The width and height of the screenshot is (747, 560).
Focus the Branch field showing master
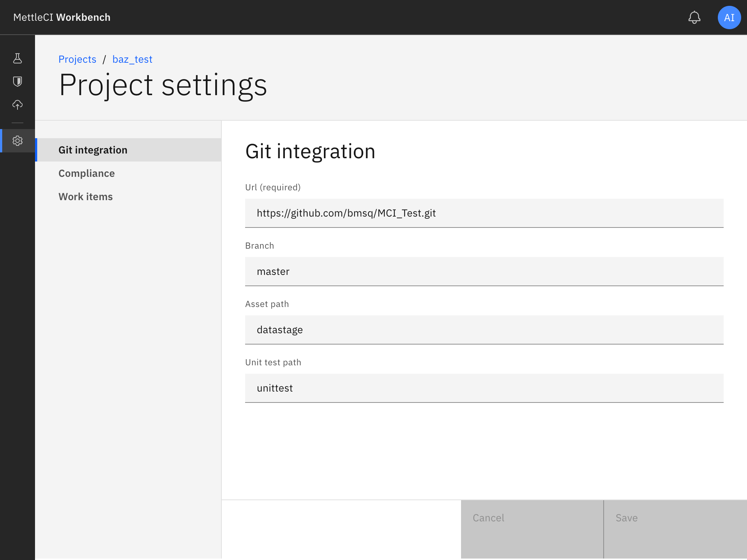pyautogui.click(x=484, y=271)
